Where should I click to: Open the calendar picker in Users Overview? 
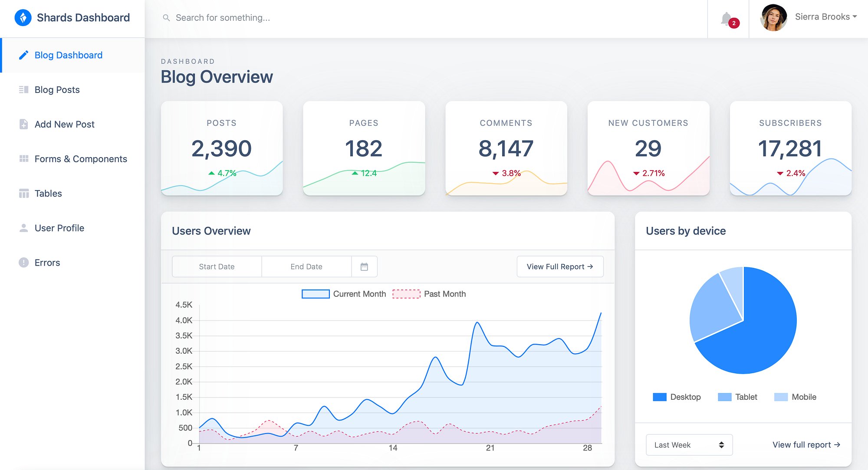coord(364,266)
